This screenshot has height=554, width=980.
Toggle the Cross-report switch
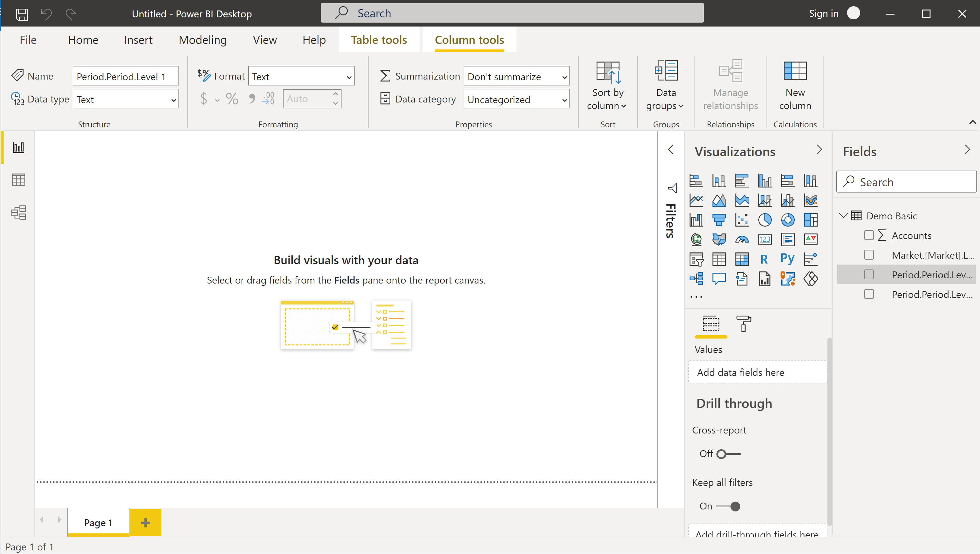(x=728, y=453)
